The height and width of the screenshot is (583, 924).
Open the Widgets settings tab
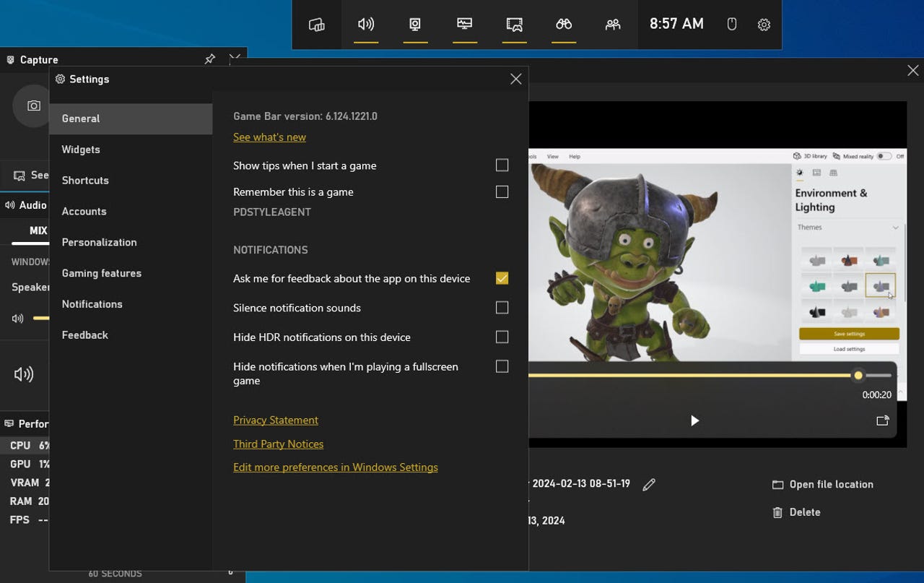[x=131, y=150]
